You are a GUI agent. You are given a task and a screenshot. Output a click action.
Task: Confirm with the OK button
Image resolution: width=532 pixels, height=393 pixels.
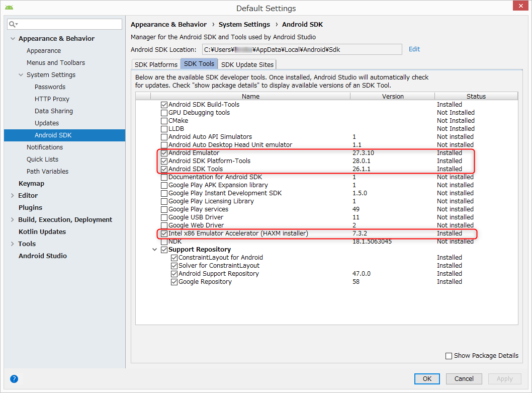pyautogui.click(x=427, y=379)
